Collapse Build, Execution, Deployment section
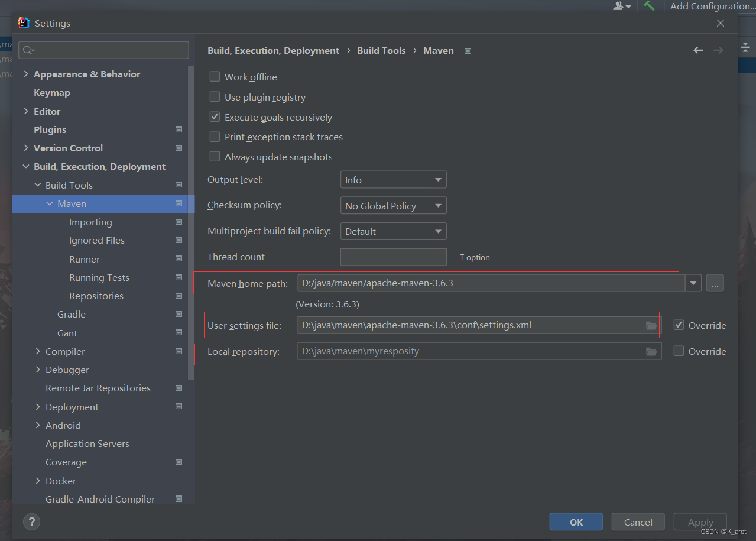The width and height of the screenshot is (756, 541). [x=26, y=167]
